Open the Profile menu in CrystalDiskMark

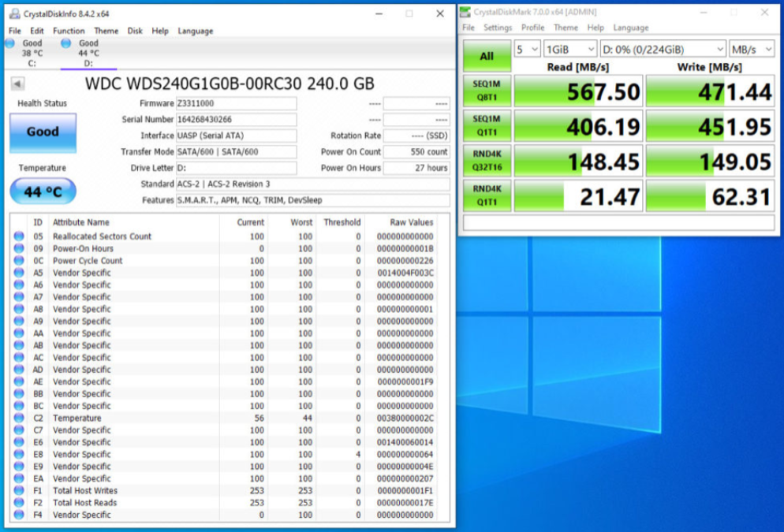(x=532, y=28)
